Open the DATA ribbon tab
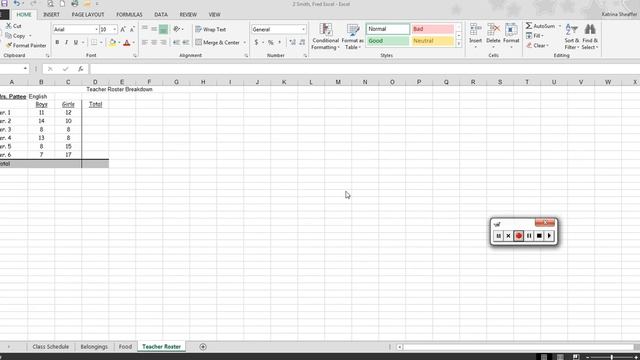 (x=161, y=14)
